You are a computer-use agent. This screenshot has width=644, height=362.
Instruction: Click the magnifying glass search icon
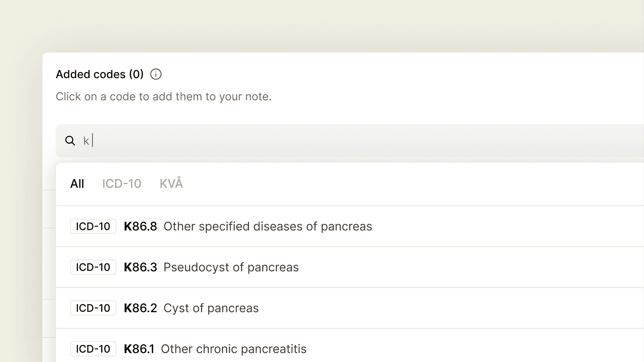pyautogui.click(x=70, y=141)
